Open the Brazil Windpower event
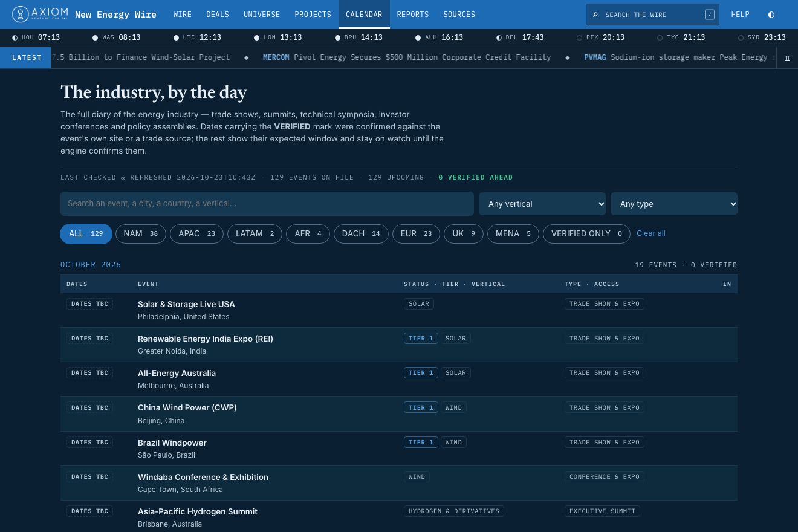Image resolution: width=798 pixels, height=532 pixels. [x=172, y=443]
